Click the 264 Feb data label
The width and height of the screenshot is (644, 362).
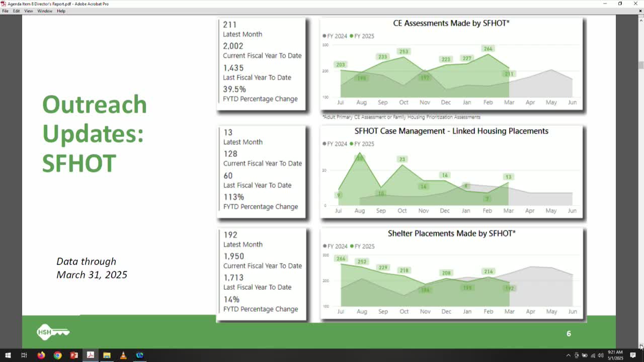488,49
